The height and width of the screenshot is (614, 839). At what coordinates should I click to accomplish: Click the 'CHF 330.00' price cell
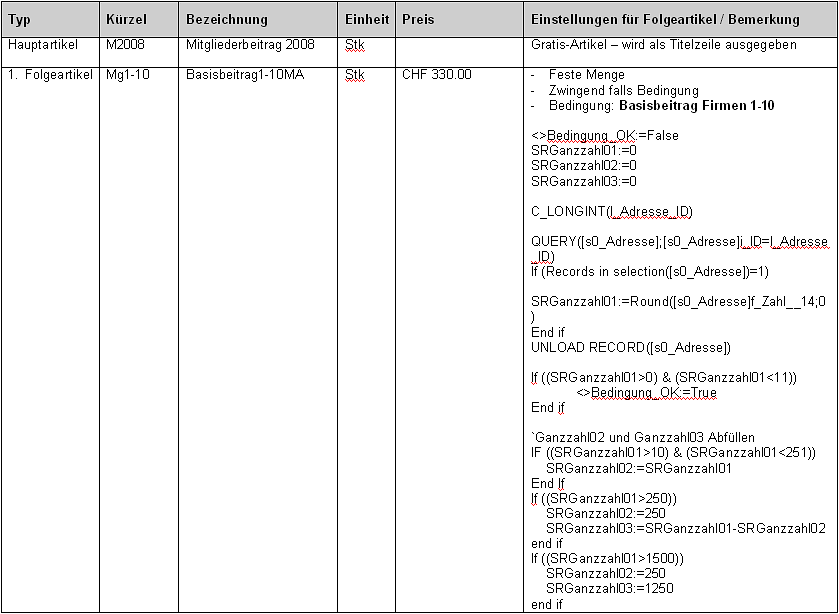tap(437, 75)
